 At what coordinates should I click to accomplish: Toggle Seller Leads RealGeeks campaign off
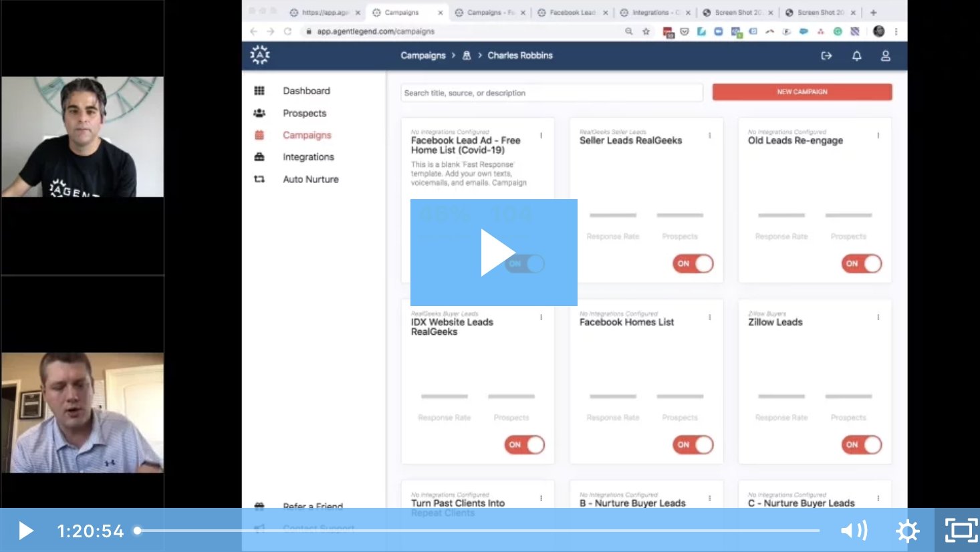pos(693,263)
